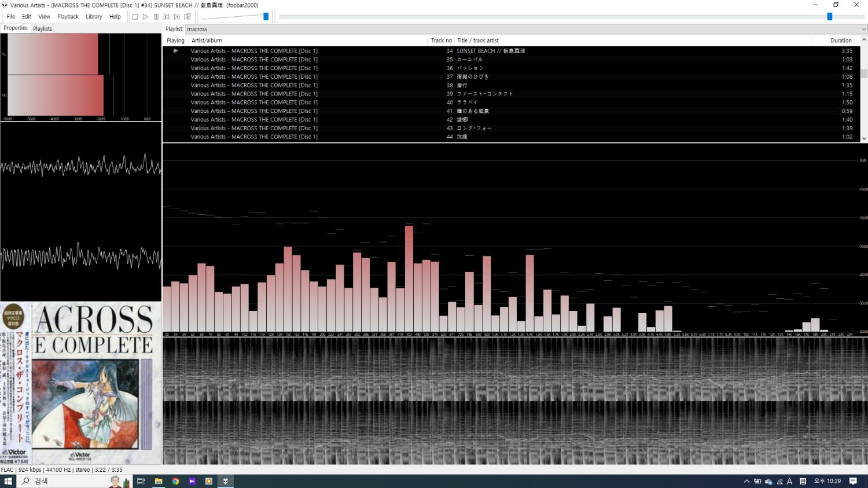Click the oscilloscope waveform panel
Image resolution: width=868 pixels, height=488 pixels.
pos(81,212)
